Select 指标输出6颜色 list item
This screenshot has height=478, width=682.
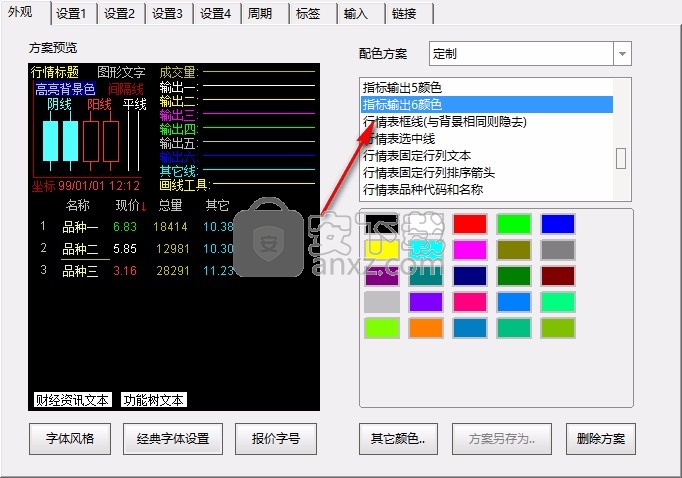pyautogui.click(x=486, y=104)
